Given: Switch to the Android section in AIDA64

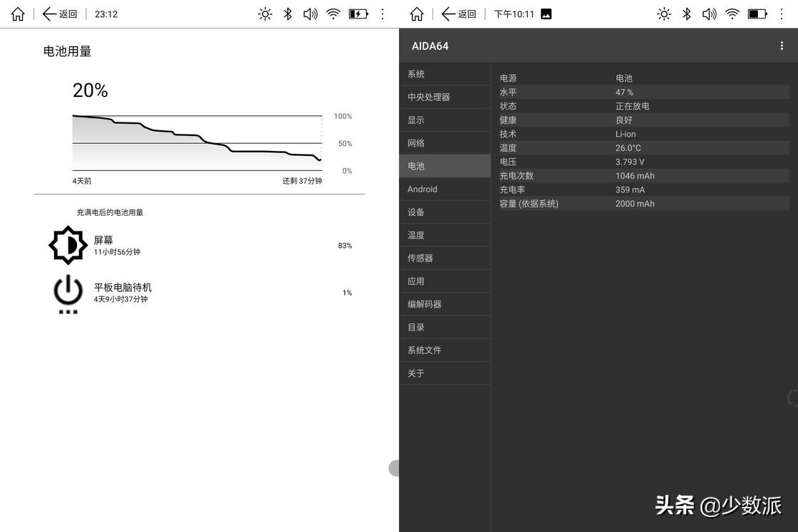Looking at the screenshot, I should tap(445, 189).
